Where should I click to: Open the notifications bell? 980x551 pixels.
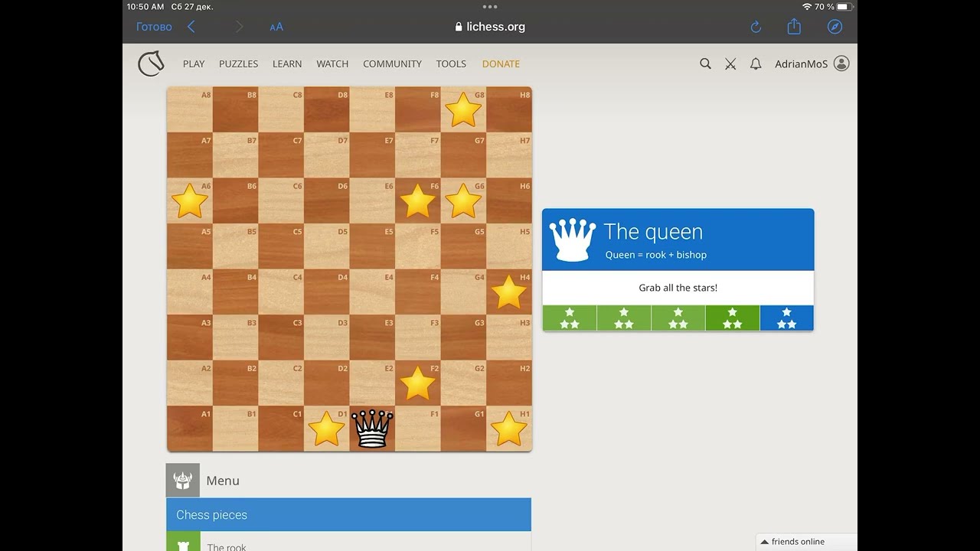click(x=756, y=64)
